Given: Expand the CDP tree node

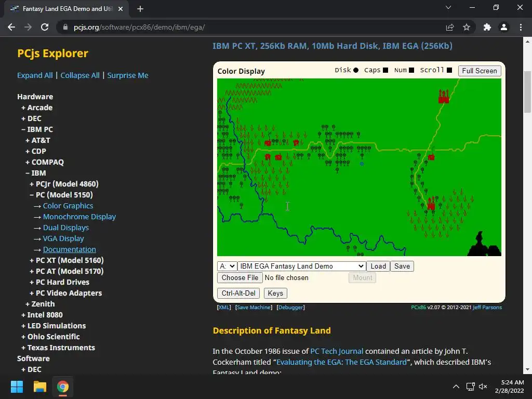Looking at the screenshot, I should pyautogui.click(x=36, y=151).
